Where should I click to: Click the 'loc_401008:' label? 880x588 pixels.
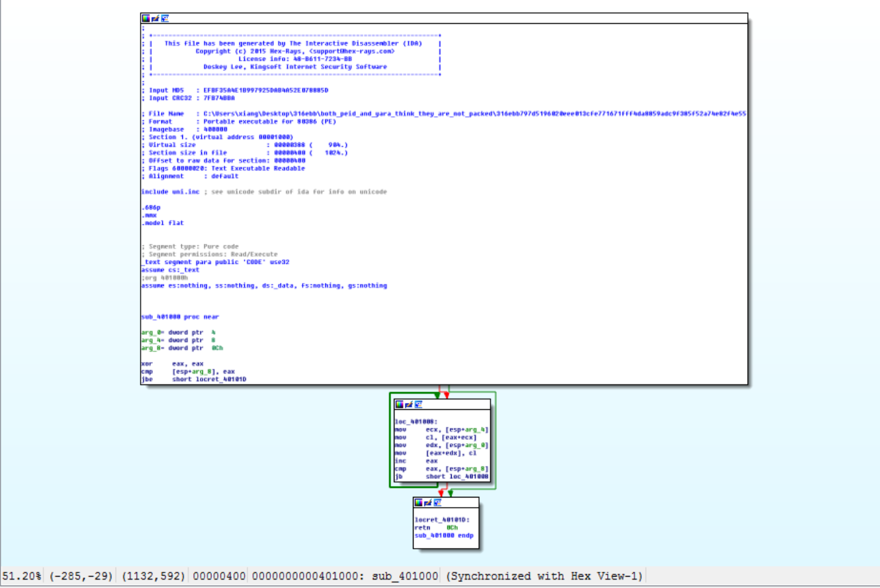coord(416,422)
